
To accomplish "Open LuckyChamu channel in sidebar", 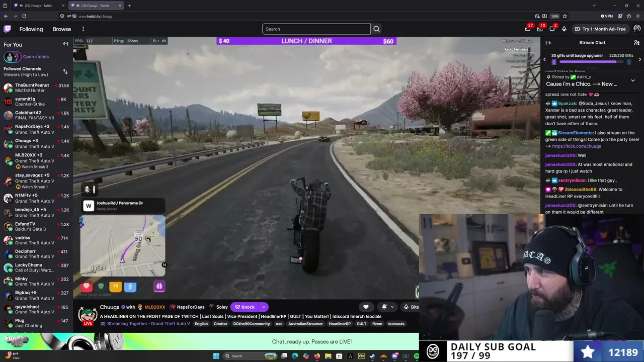I will point(36,267).
